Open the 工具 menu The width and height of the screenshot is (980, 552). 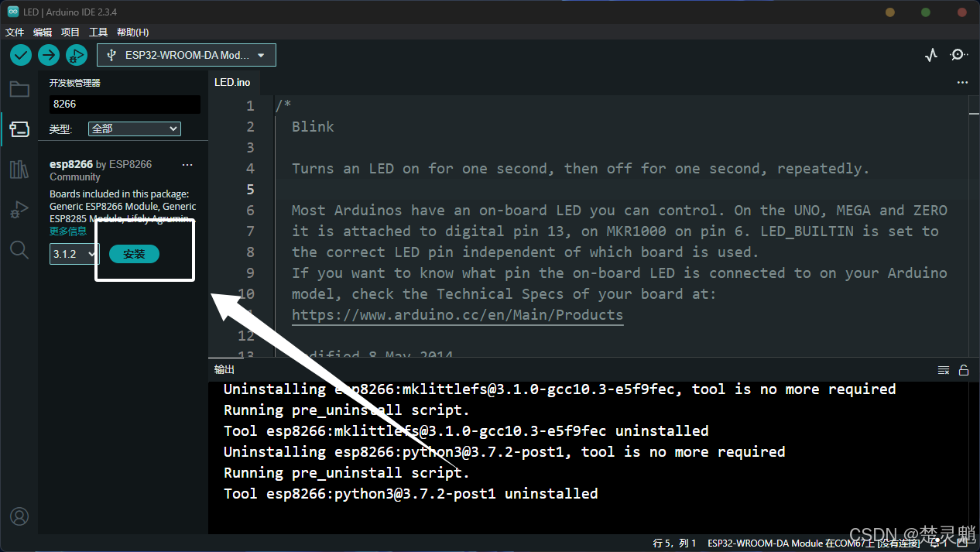point(98,33)
